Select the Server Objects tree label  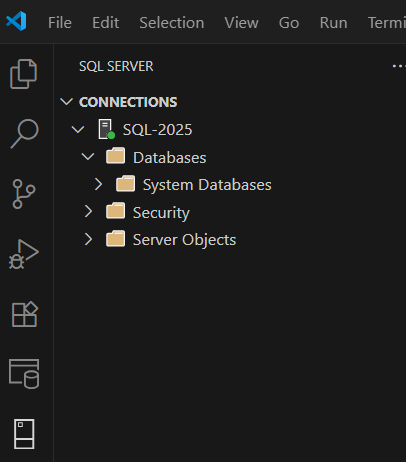[184, 240]
